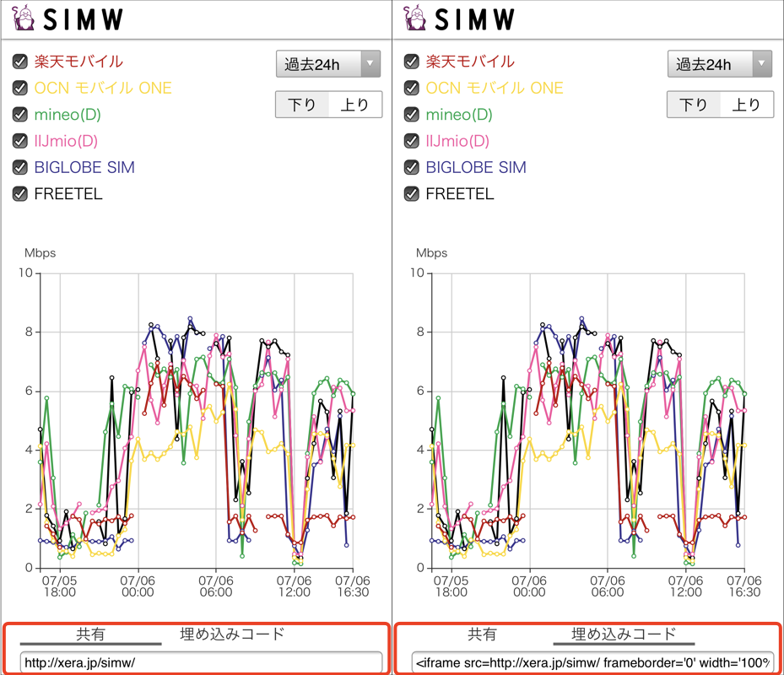The height and width of the screenshot is (675, 784).
Task: Switch to 埋め込みコード tab in left panel
Action: coord(233,634)
